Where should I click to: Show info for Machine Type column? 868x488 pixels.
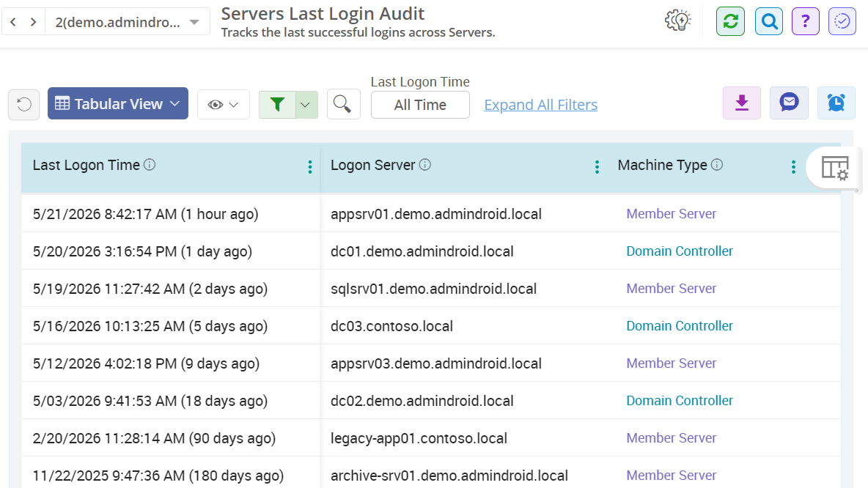(717, 164)
